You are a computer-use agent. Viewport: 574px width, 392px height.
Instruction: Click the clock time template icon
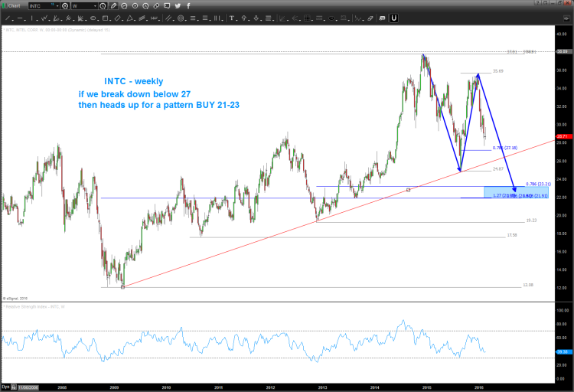[103, 6]
